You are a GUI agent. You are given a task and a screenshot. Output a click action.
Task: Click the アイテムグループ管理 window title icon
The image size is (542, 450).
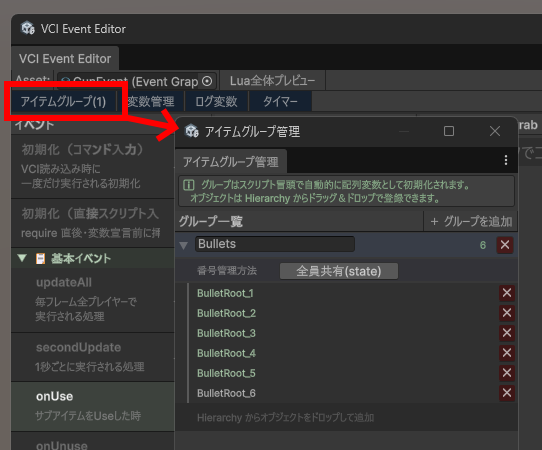(x=191, y=131)
